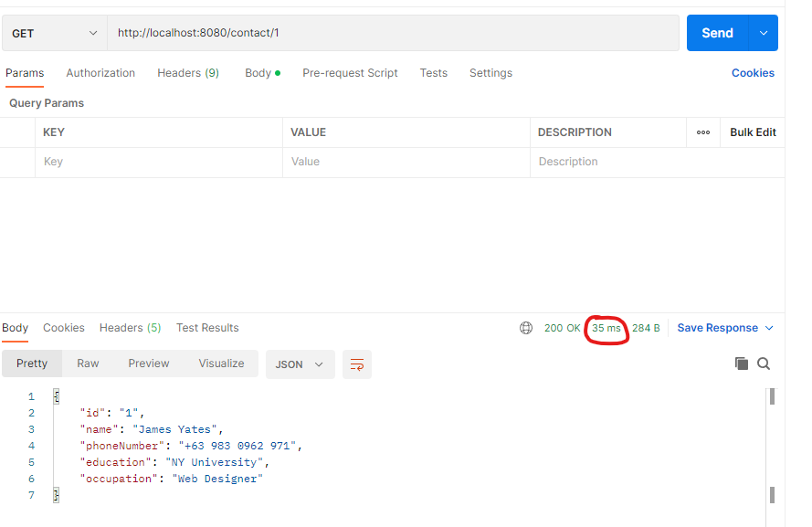Open search in response body
The image size is (812, 527).
coord(764,364)
